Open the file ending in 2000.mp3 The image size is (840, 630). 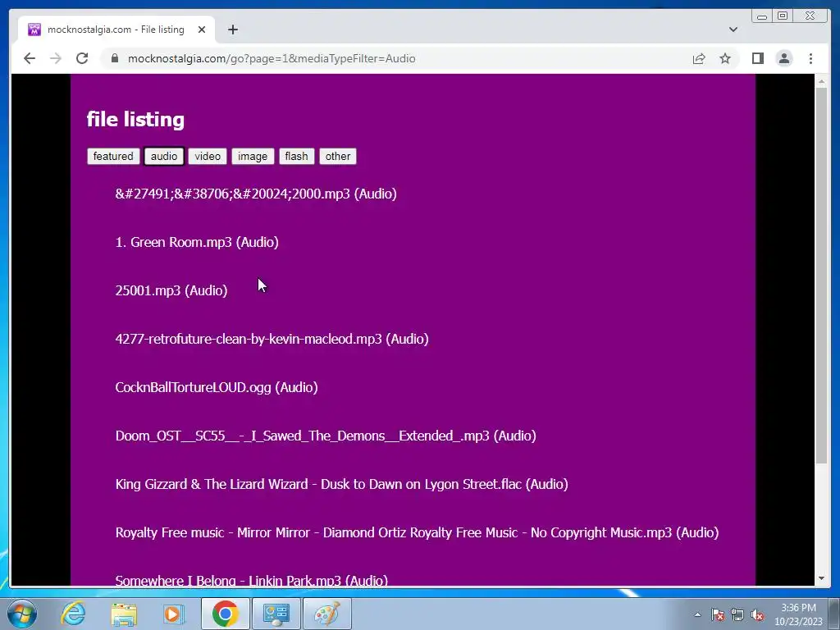(256, 194)
